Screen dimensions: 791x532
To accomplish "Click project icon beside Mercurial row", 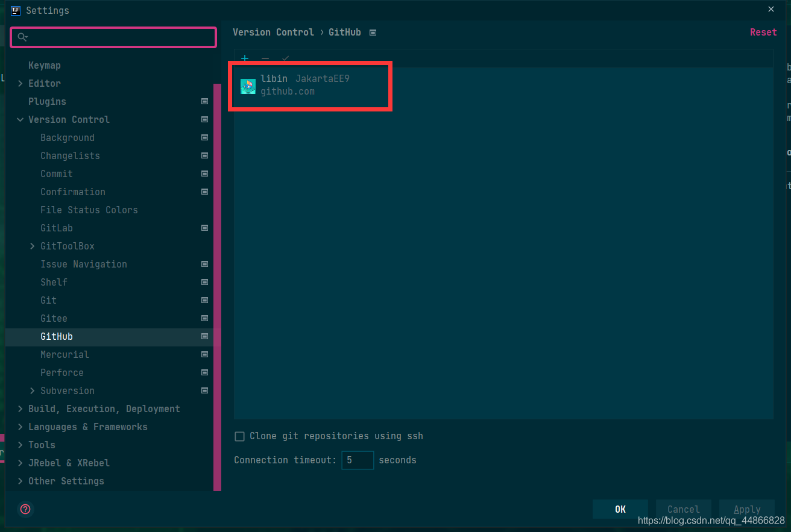I will pos(205,354).
